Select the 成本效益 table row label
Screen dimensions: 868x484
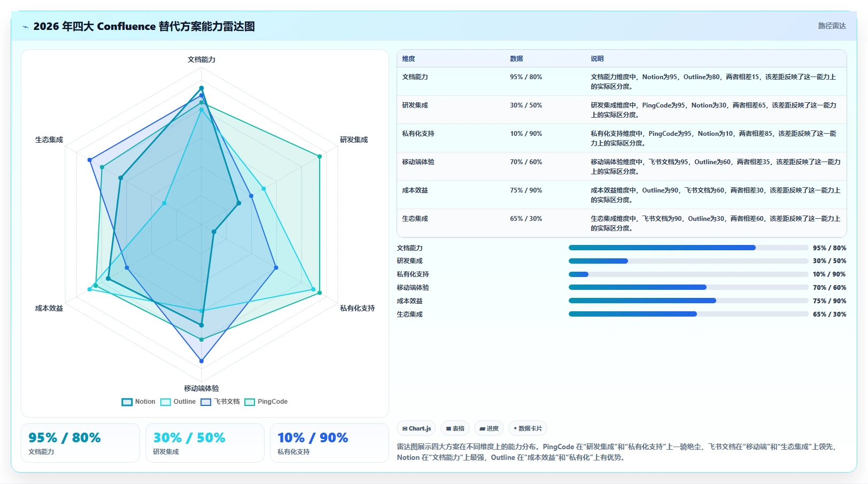point(415,190)
